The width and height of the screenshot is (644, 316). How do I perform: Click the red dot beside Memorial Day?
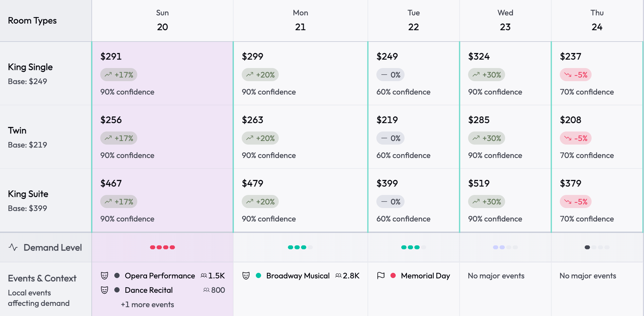point(393,276)
